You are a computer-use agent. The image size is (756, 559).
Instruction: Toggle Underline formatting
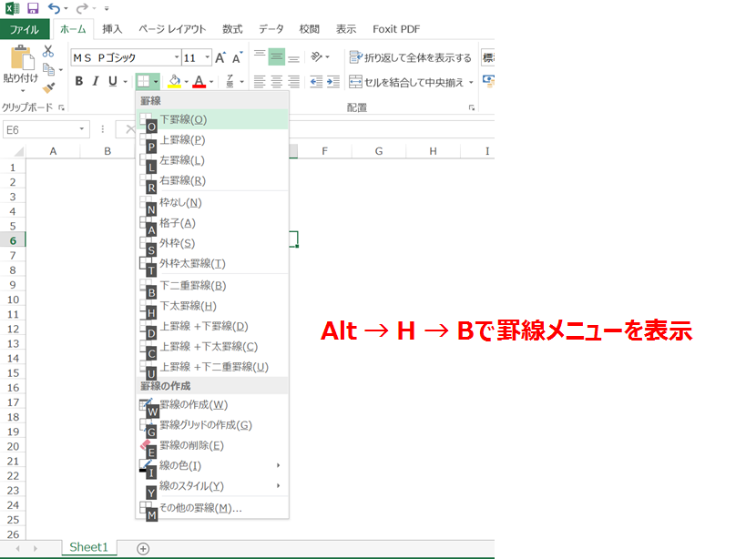(112, 81)
